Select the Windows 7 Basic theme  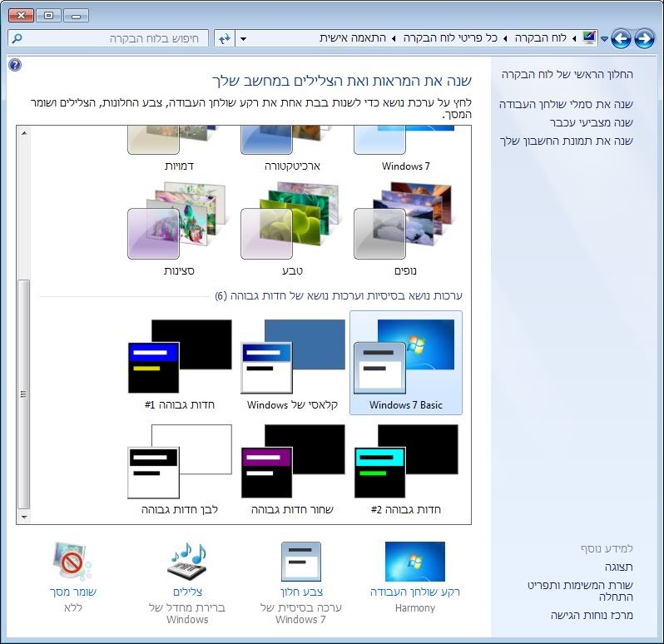[406, 363]
